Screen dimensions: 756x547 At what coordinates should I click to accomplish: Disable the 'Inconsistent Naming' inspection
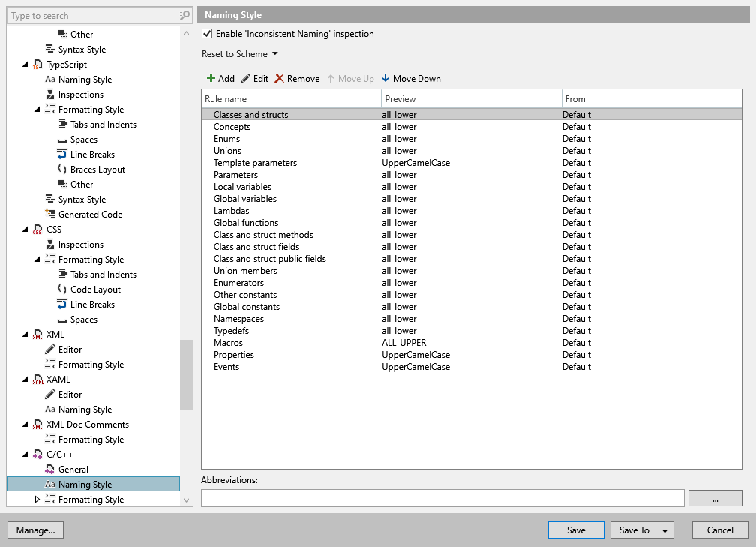(x=207, y=33)
